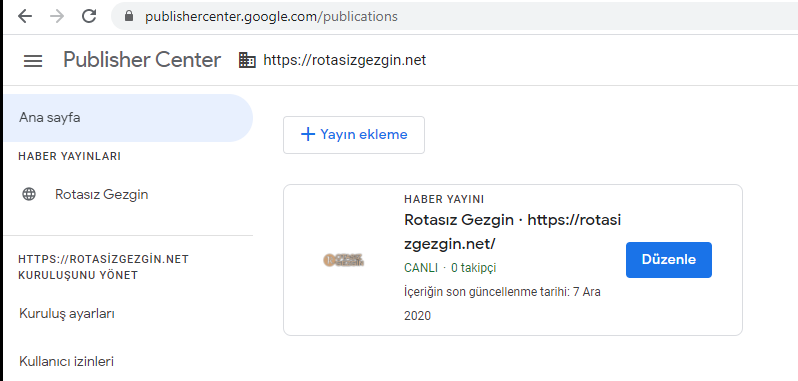Viewport: 798px width, 381px height.
Task: Click the İçeriğin son güncellenme tarihi text
Action: click(x=502, y=304)
